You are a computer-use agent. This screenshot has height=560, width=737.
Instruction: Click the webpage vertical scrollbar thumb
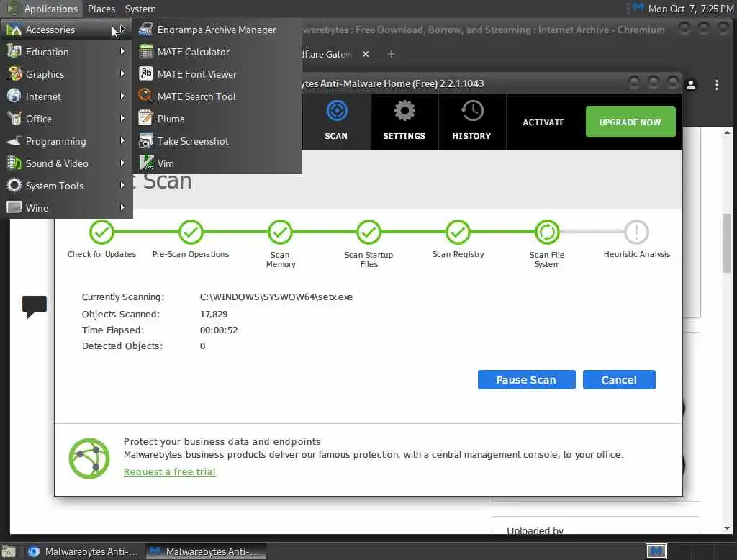coord(727,243)
